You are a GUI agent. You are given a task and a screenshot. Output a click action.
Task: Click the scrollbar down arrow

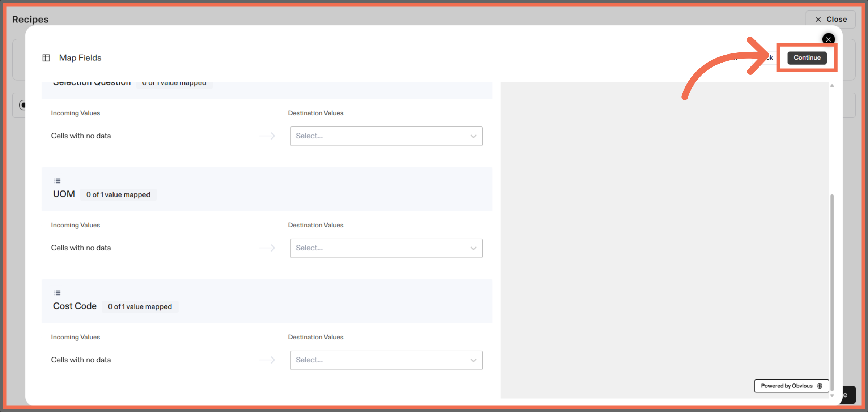[x=832, y=396]
